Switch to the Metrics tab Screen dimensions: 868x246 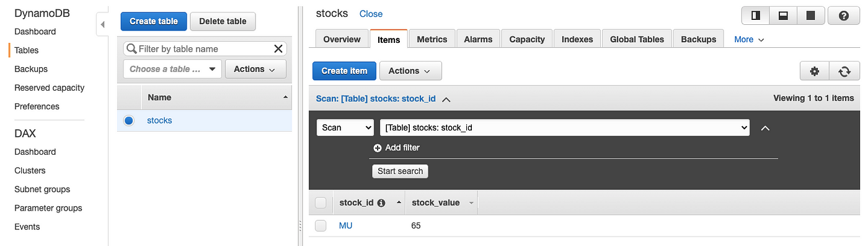432,39
